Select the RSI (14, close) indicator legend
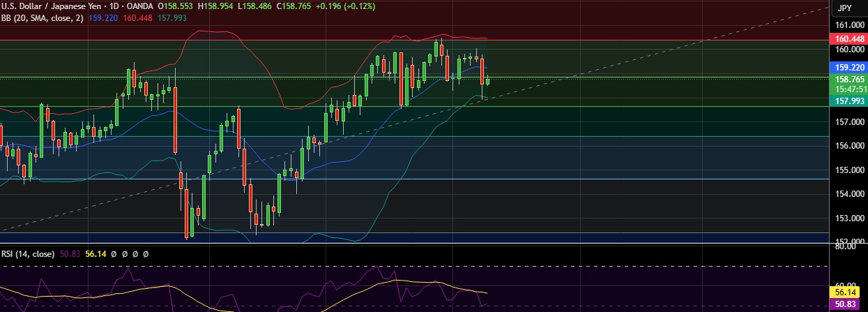868x312 pixels. tap(28, 255)
